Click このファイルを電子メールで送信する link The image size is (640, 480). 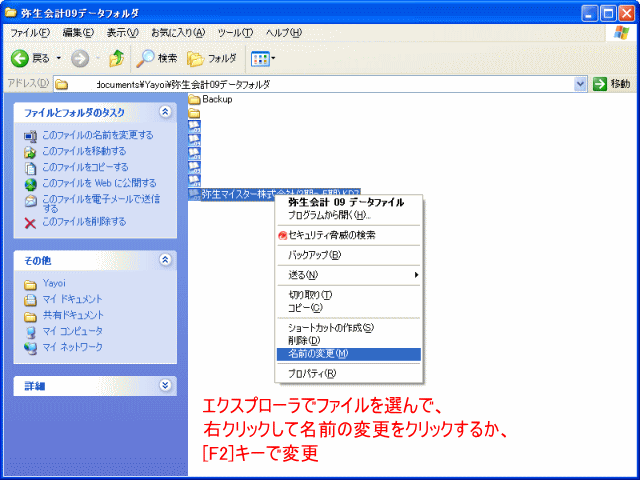point(101,204)
